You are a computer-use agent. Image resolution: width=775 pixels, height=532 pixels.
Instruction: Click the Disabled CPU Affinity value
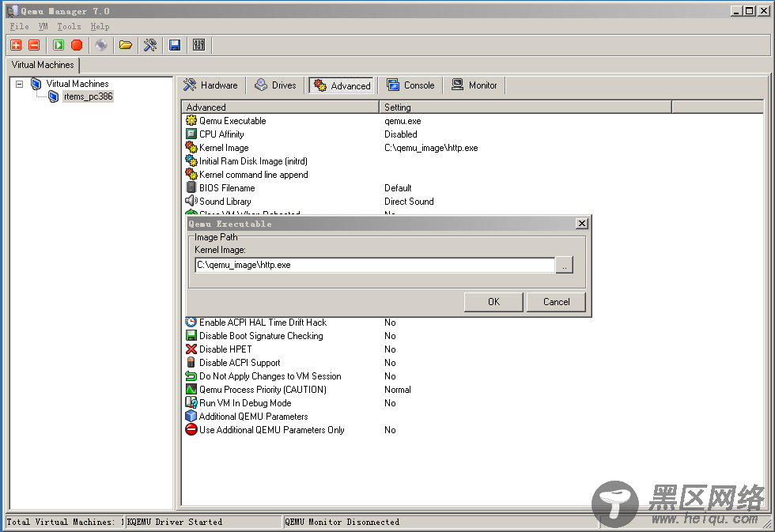point(400,134)
